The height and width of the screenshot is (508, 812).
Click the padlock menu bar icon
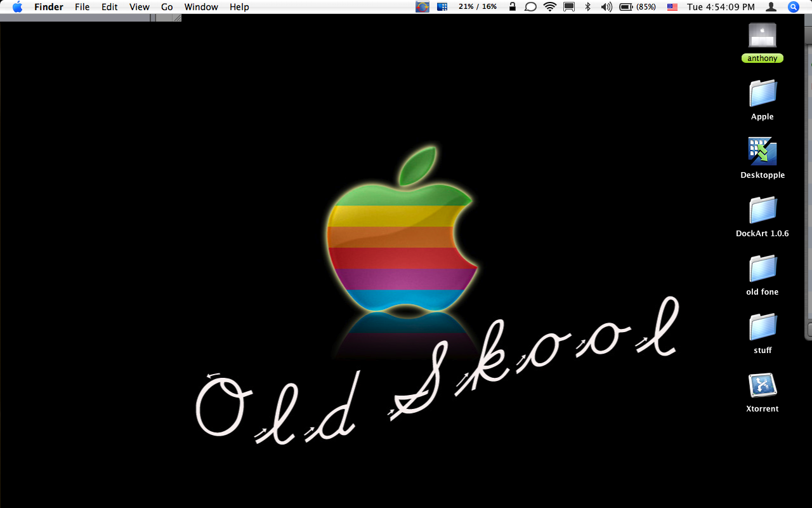click(x=512, y=7)
